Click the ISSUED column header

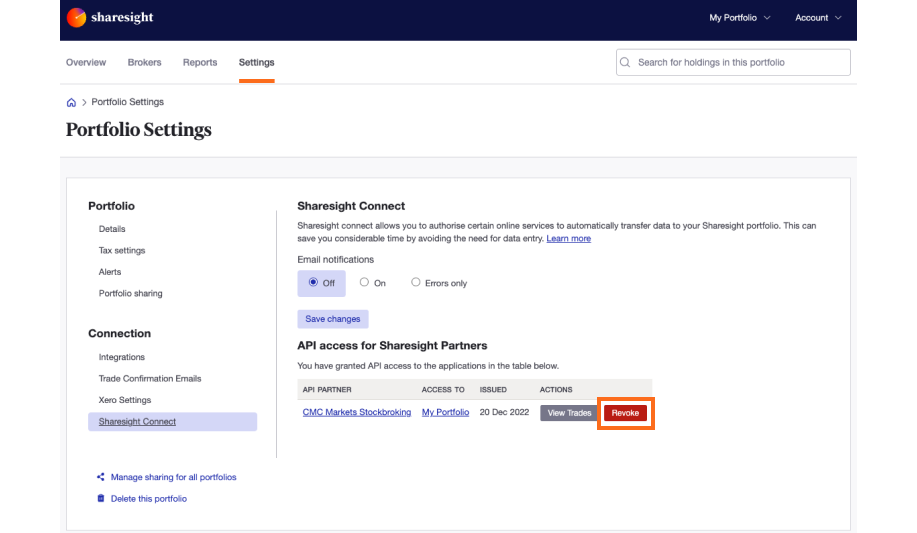coord(493,390)
